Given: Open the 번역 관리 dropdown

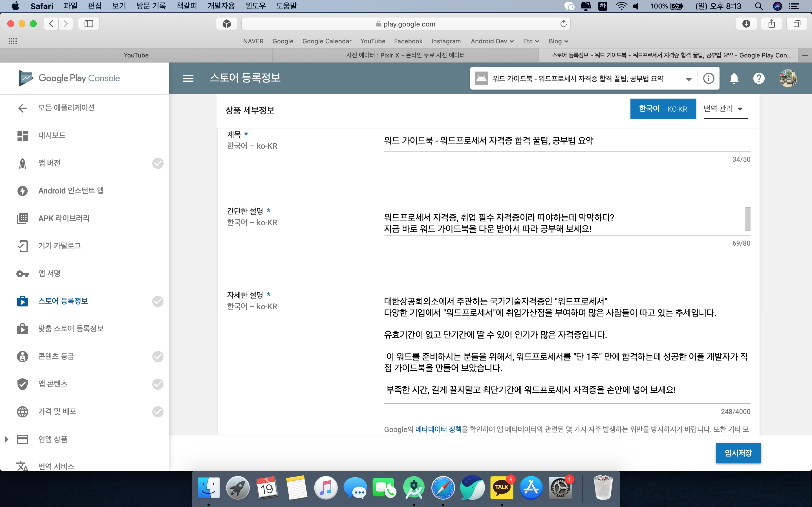Looking at the screenshot, I should pyautogui.click(x=725, y=109).
